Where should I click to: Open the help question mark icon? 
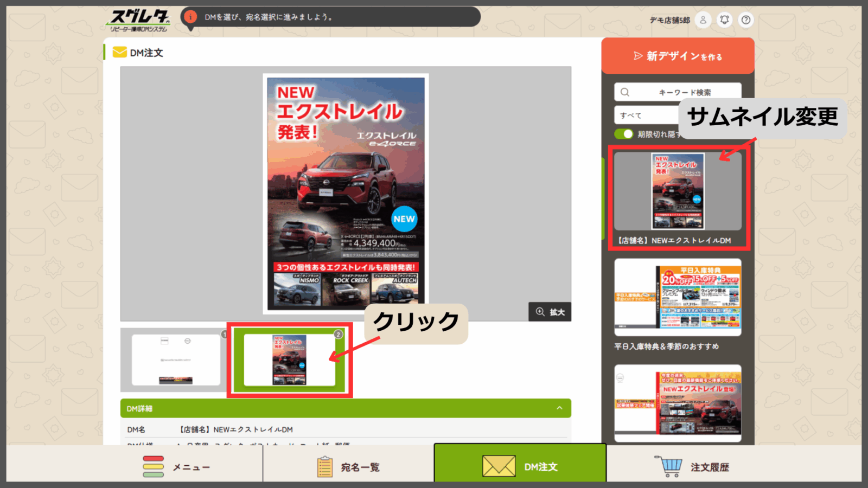pos(746,20)
